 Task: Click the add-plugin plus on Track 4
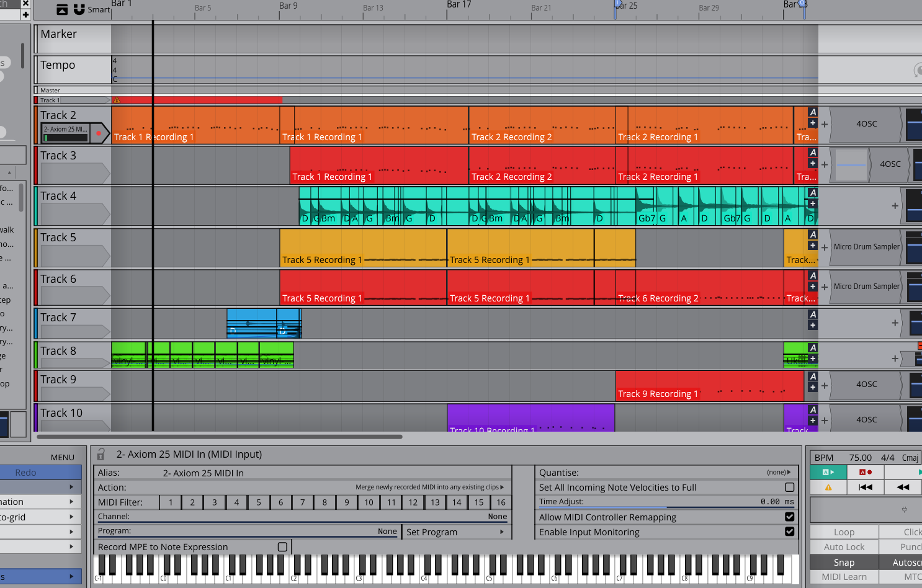tap(895, 206)
